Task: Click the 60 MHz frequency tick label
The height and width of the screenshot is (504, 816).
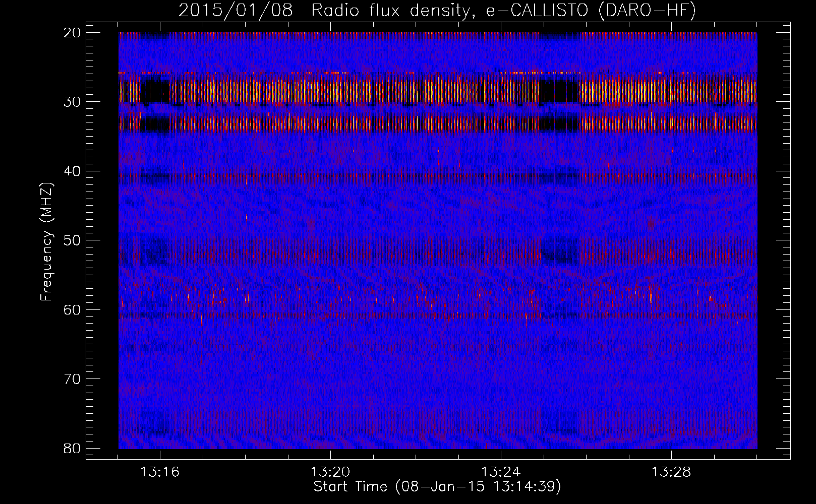Action: pos(72,309)
